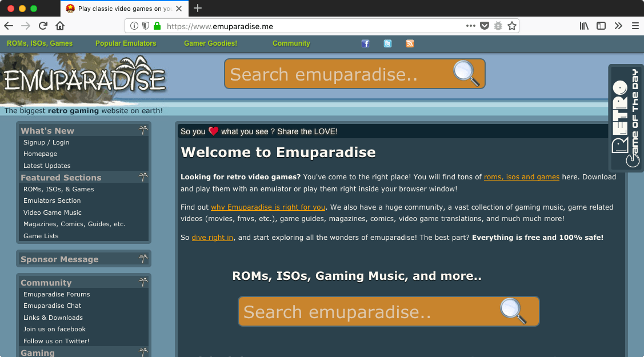Click the browser address bar URL
The width and height of the screenshot is (644, 357).
click(x=220, y=26)
